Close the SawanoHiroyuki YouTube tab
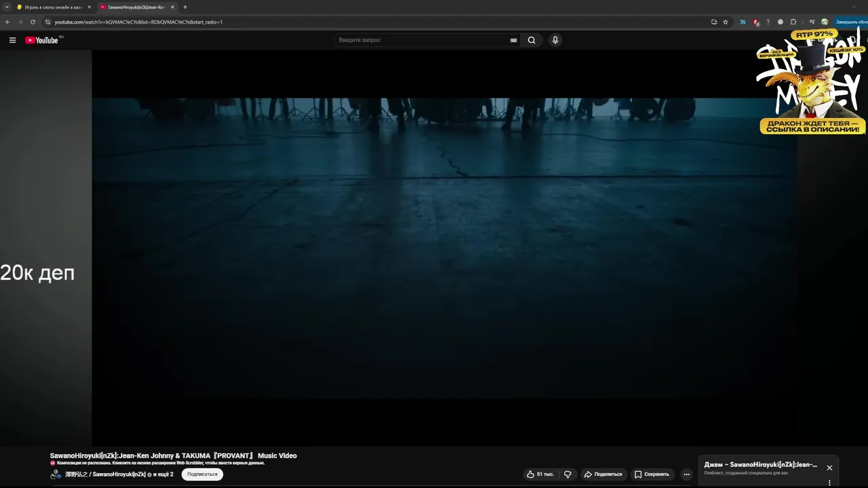 coord(172,7)
